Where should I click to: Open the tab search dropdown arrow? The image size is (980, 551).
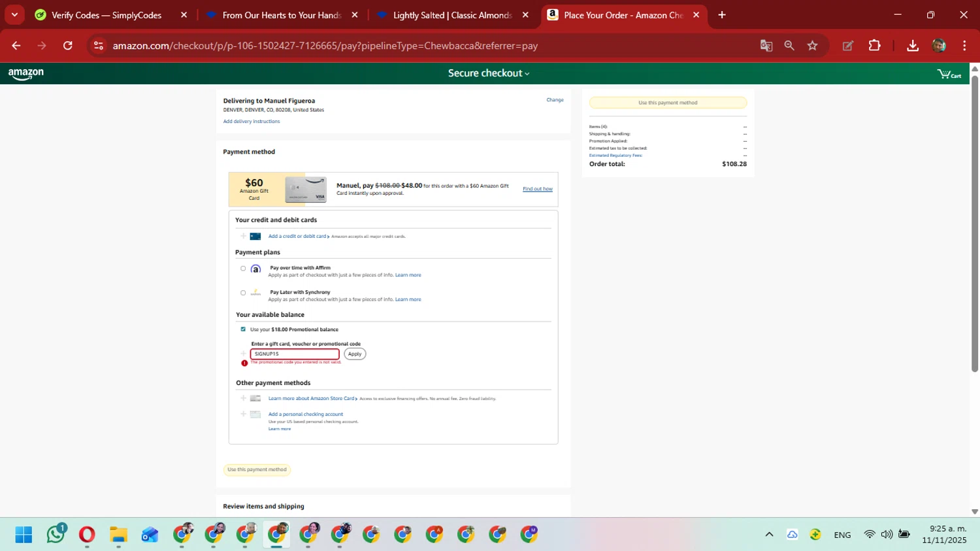[14, 15]
